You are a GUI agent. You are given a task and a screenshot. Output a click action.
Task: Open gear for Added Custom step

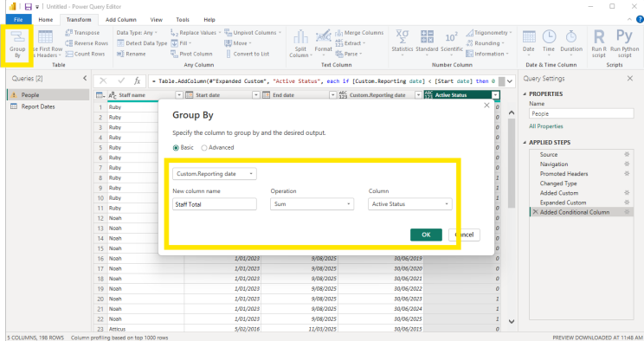(627, 193)
